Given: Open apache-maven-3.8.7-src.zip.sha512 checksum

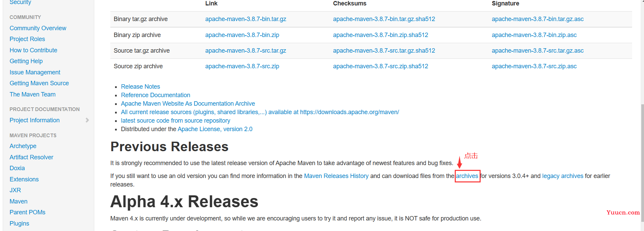Looking at the screenshot, I should point(381,66).
